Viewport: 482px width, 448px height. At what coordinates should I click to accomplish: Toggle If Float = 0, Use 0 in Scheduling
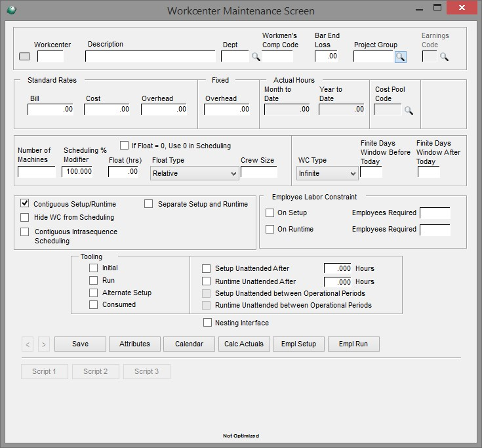click(124, 146)
